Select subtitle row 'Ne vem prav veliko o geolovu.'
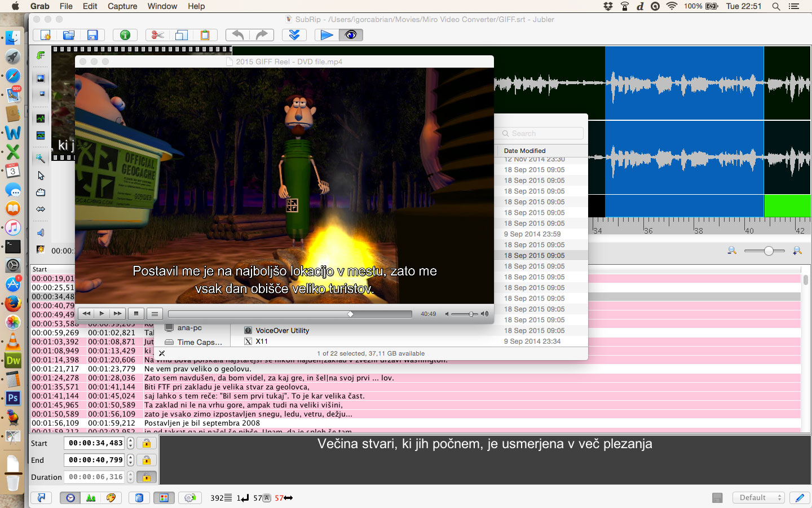 pos(416,369)
